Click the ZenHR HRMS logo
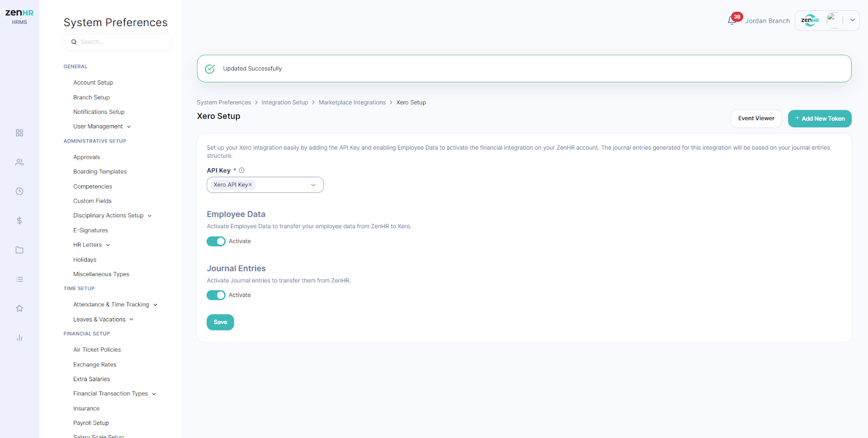Viewport: 868px width, 438px height. pyautogui.click(x=20, y=16)
